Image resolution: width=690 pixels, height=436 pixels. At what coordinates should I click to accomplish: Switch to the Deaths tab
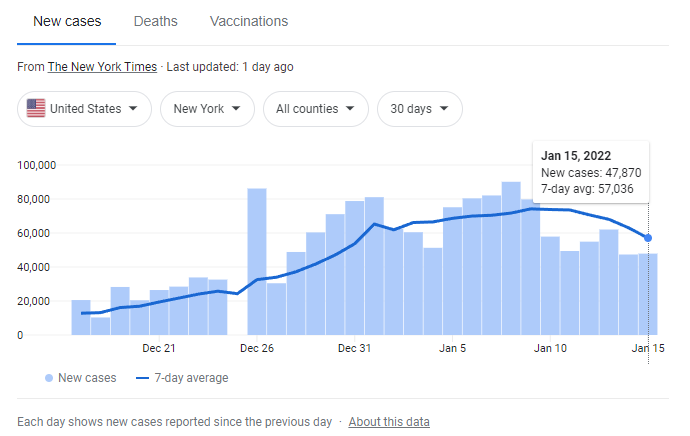(x=155, y=21)
